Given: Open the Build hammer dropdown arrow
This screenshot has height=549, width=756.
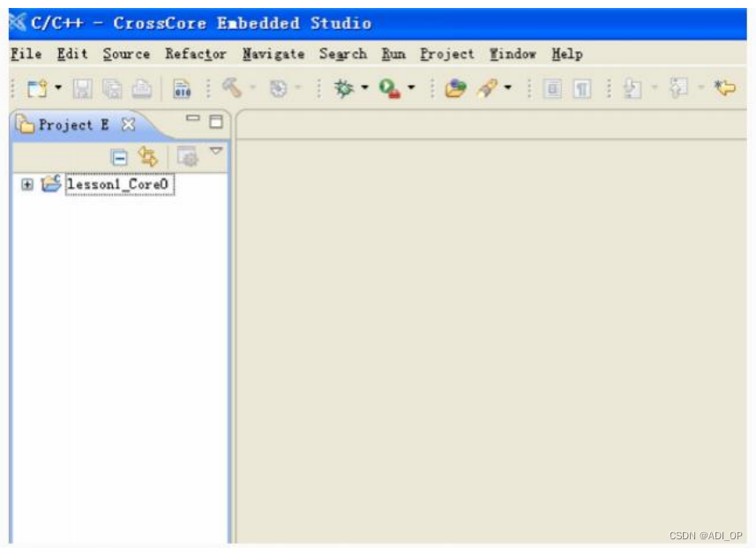Looking at the screenshot, I should tap(252, 87).
